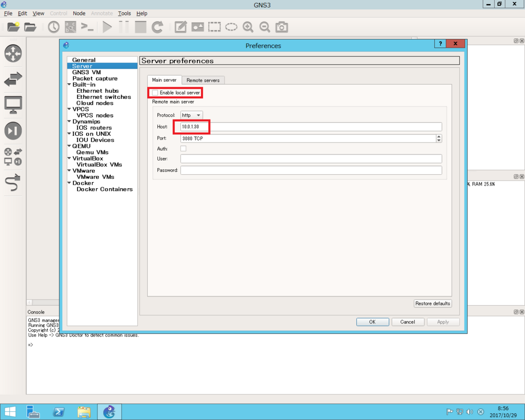Suspend all nodes with the pause icon
525x420 pixels.
click(124, 27)
